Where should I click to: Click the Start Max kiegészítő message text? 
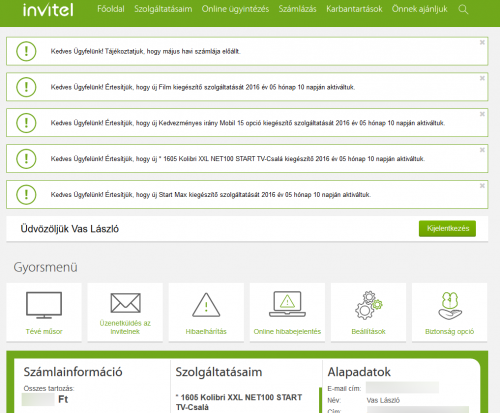211,195
